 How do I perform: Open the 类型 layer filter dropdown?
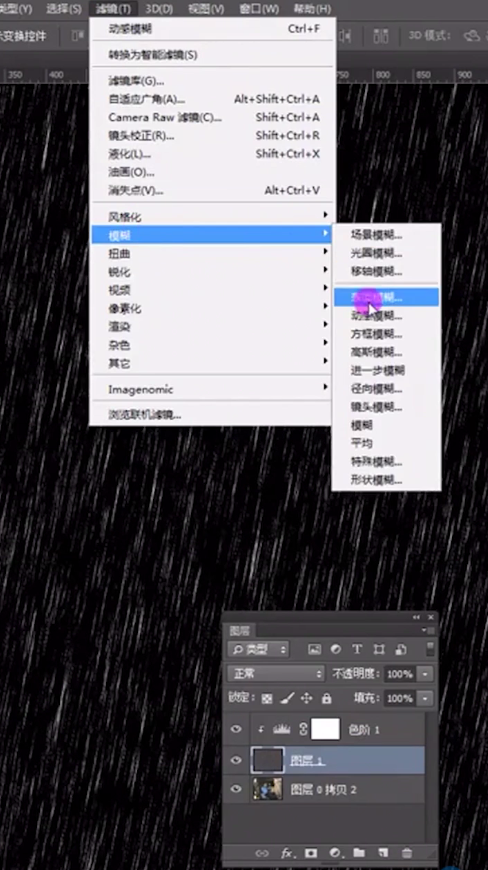click(x=259, y=649)
